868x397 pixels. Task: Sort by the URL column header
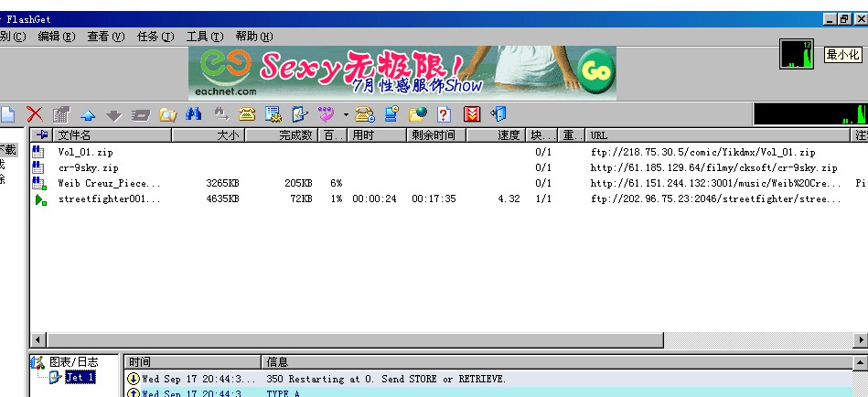click(718, 135)
